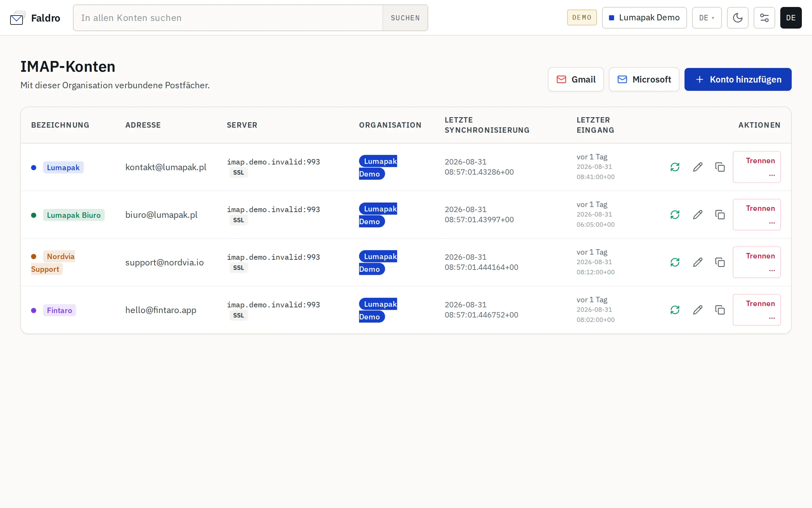Connect a Gmail account
The width and height of the screenshot is (812, 508).
[x=576, y=79]
